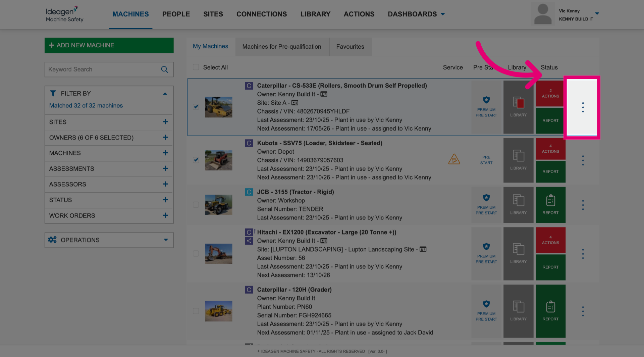This screenshot has width=644, height=357.
Task: Open kebab menu for Caterpillar 120H row
Action: click(x=583, y=311)
